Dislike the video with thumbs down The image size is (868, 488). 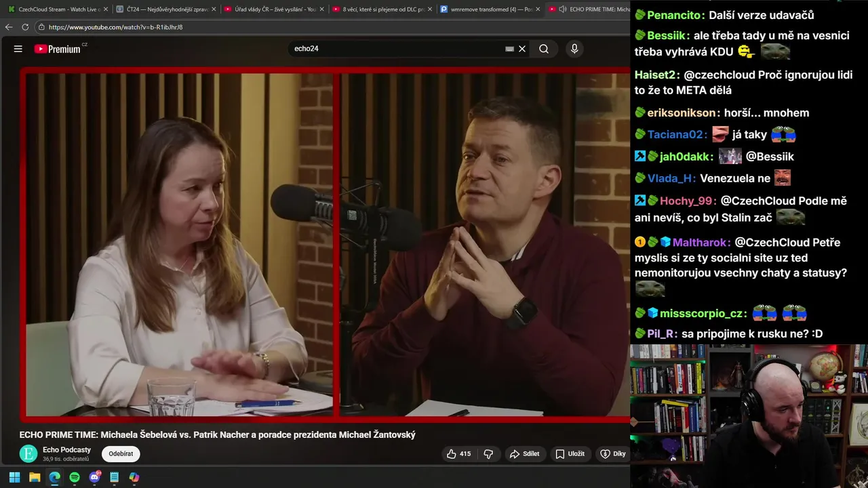pos(488,454)
